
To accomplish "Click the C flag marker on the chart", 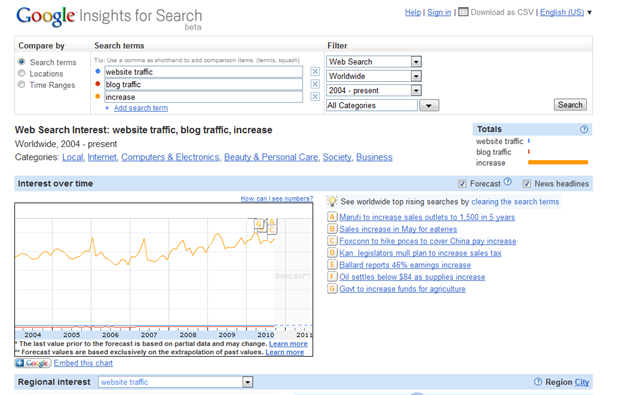I will (271, 230).
